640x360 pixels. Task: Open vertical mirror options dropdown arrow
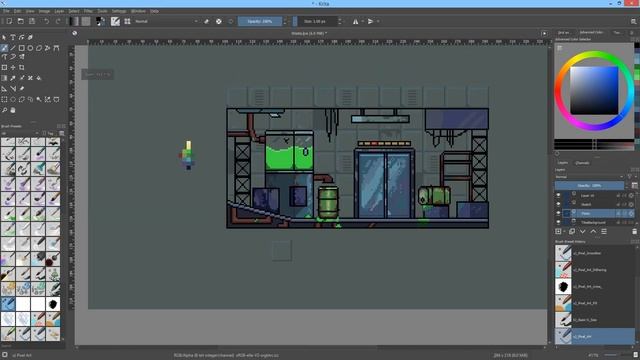[378, 21]
